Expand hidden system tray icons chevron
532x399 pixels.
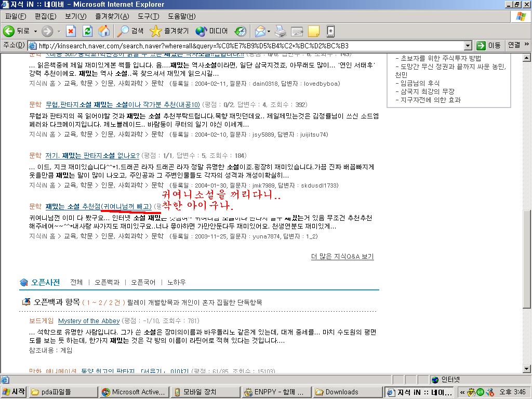pyautogui.click(x=462, y=392)
